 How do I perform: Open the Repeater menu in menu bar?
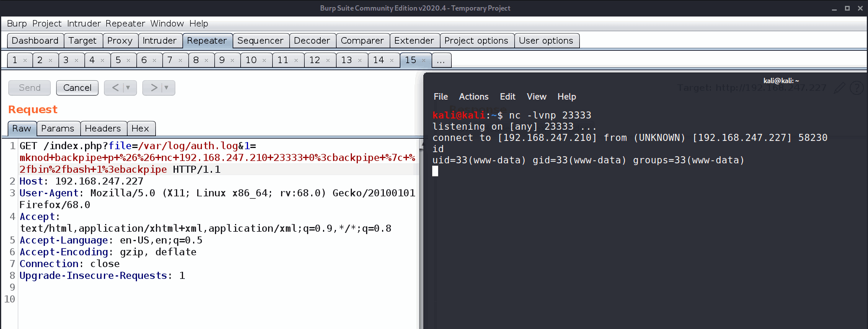click(x=125, y=24)
